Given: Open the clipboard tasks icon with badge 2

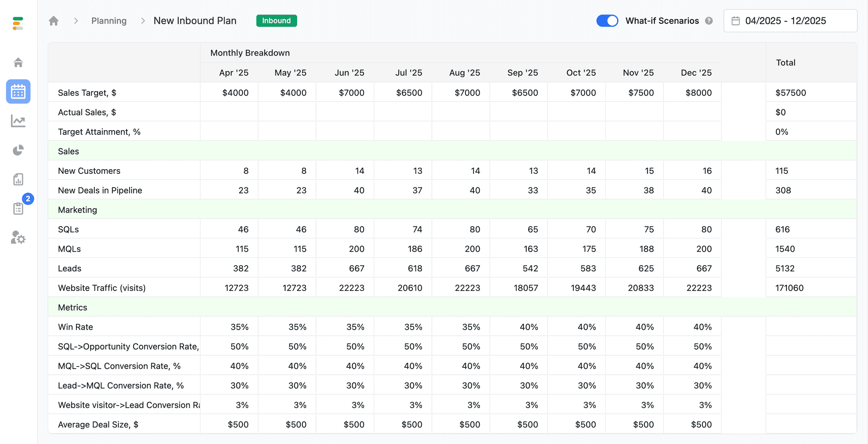Looking at the screenshot, I should click(x=18, y=208).
